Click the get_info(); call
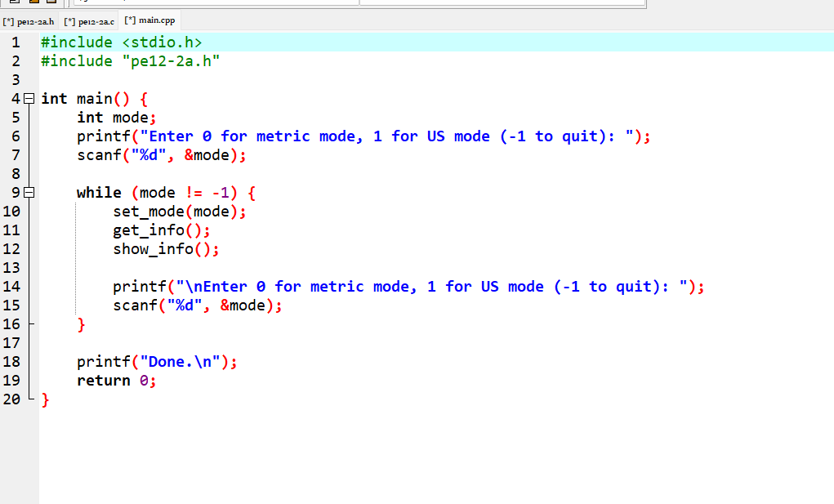Screen dimensions: 834x504 [x=161, y=230]
